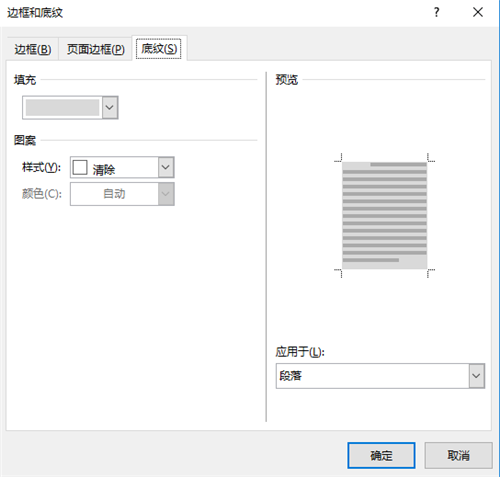The width and height of the screenshot is (500, 477).
Task: Click the white pattern preview square icon
Action: (80, 167)
